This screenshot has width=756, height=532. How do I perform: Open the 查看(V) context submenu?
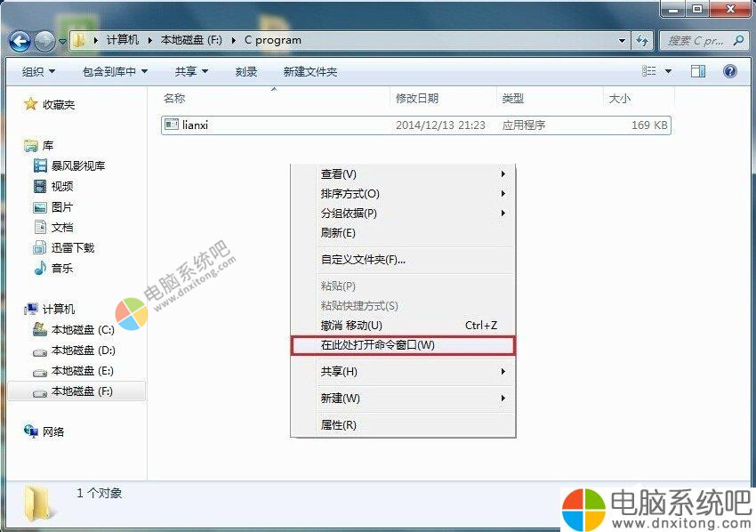[403, 174]
